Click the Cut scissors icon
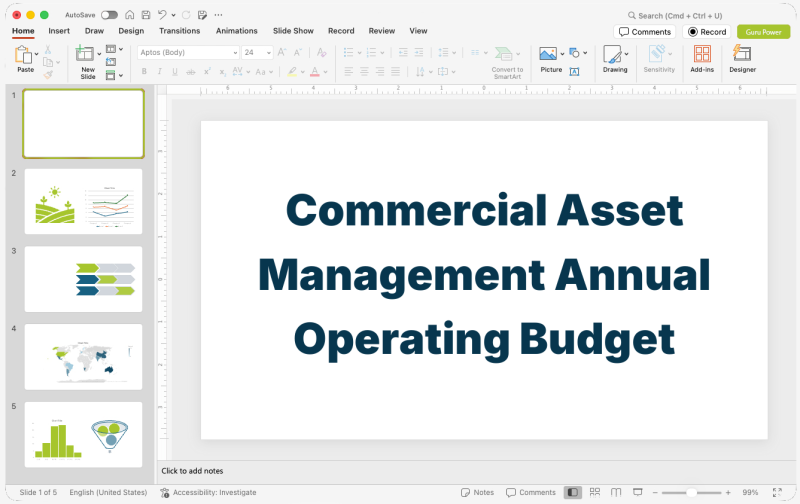800x504 pixels. [x=47, y=49]
